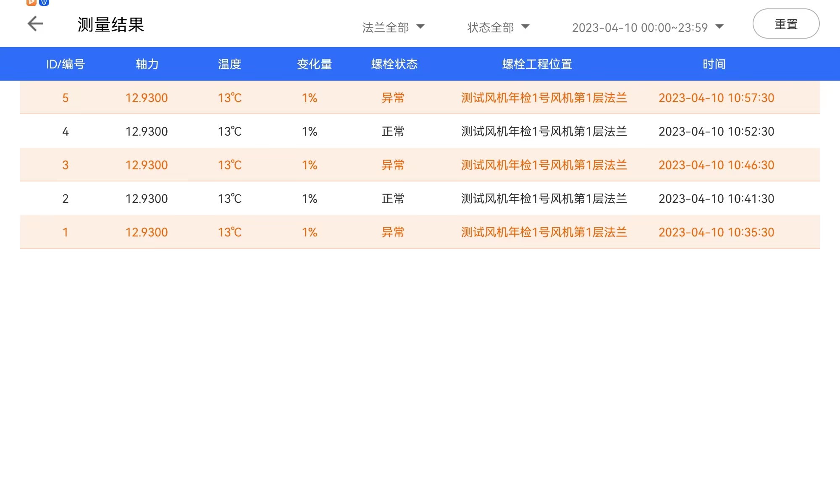Select the ID 1 cell
840x504 pixels.
click(66, 232)
